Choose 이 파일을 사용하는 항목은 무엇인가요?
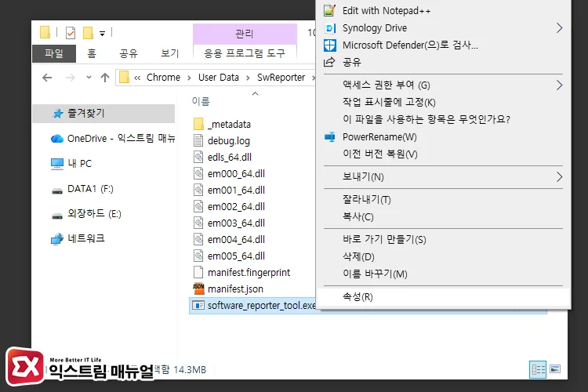Viewport: 588px width, 392px height. tap(443, 120)
